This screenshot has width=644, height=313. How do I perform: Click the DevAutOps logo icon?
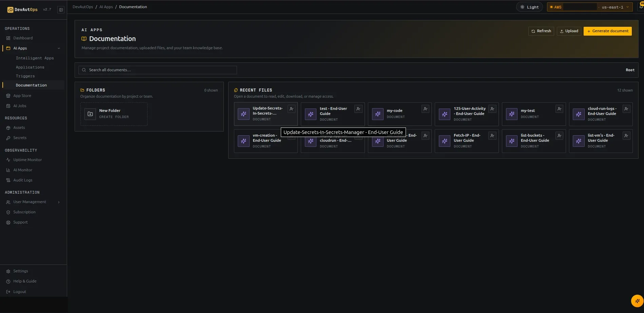tap(10, 10)
